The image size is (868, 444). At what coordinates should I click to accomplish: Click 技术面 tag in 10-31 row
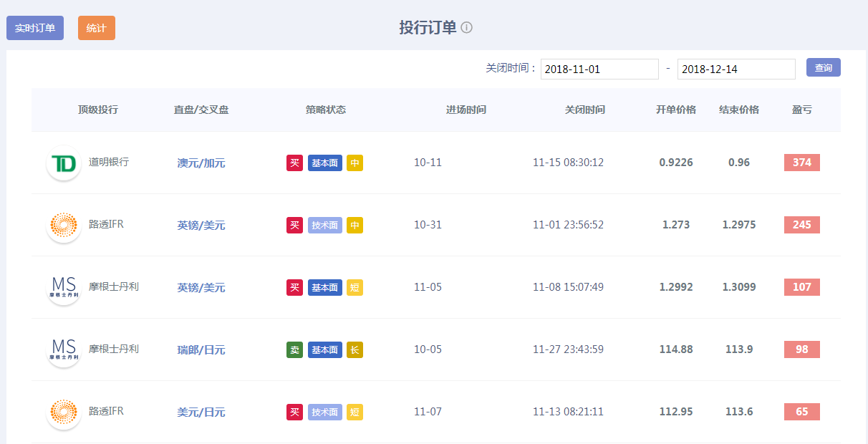tap(325, 225)
